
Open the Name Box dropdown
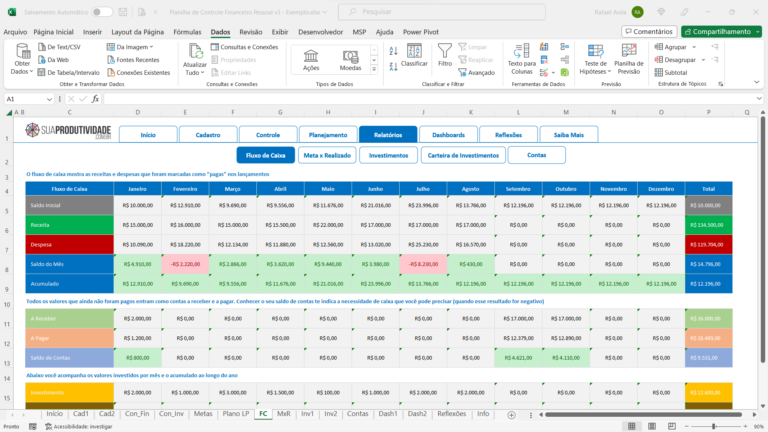(x=49, y=99)
